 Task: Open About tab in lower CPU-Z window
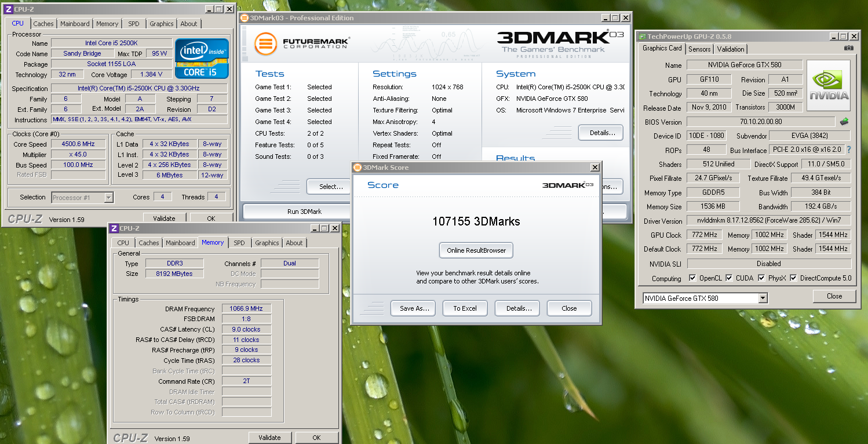(294, 243)
